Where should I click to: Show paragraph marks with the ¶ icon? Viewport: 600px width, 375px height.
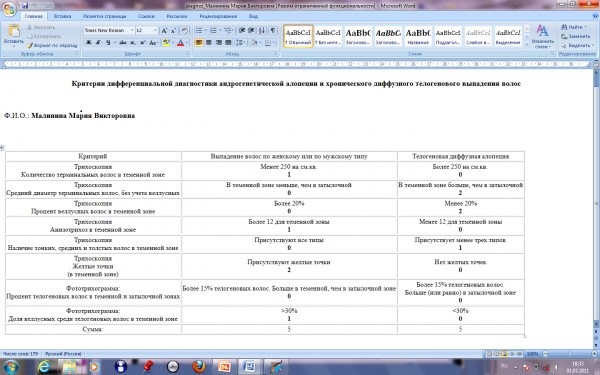tap(273, 30)
